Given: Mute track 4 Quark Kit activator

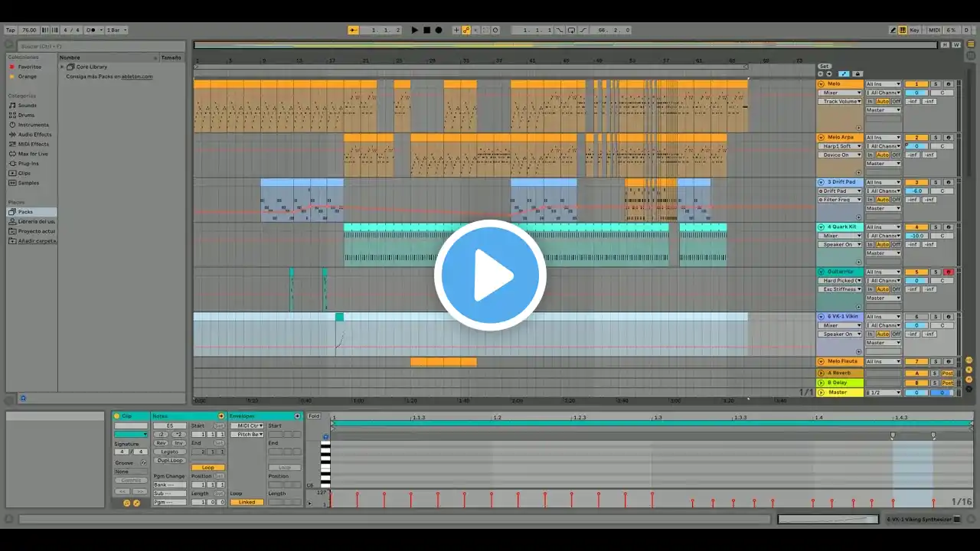Looking at the screenshot, I should tap(916, 227).
